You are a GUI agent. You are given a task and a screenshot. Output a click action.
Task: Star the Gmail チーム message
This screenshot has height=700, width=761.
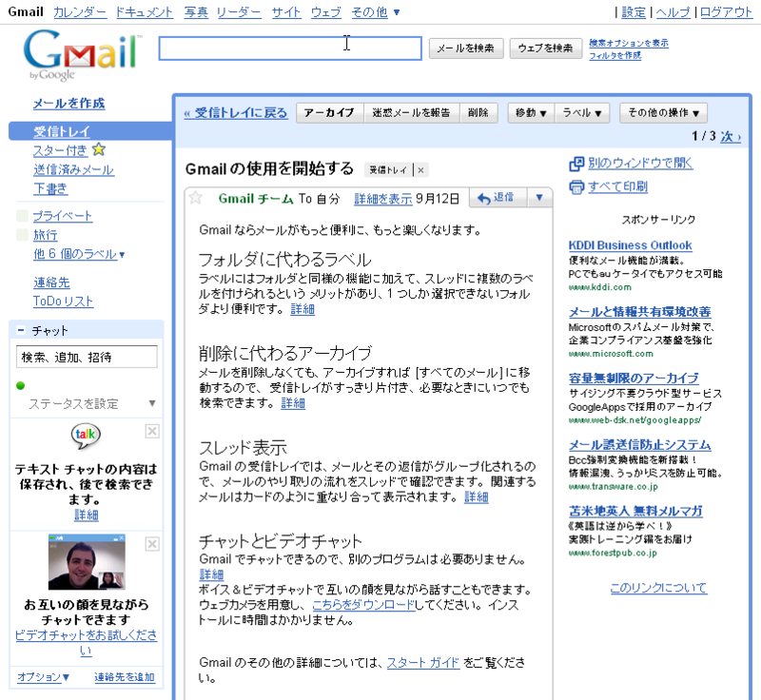tap(196, 198)
